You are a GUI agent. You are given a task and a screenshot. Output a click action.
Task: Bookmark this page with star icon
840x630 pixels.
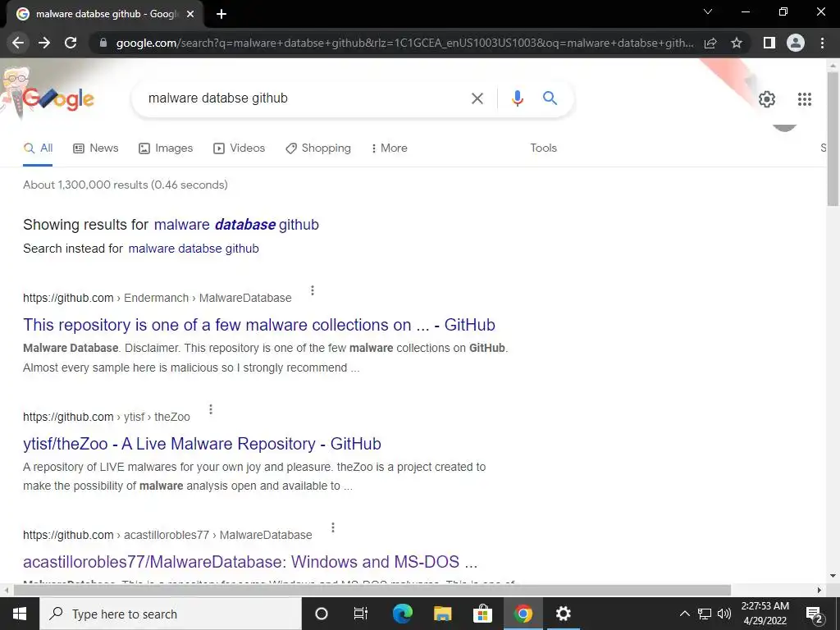pos(737,43)
